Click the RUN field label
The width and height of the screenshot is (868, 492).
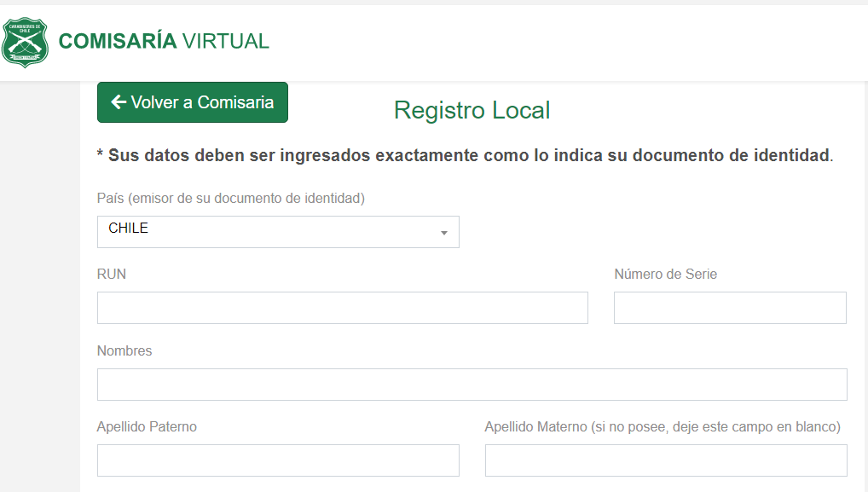tap(112, 274)
